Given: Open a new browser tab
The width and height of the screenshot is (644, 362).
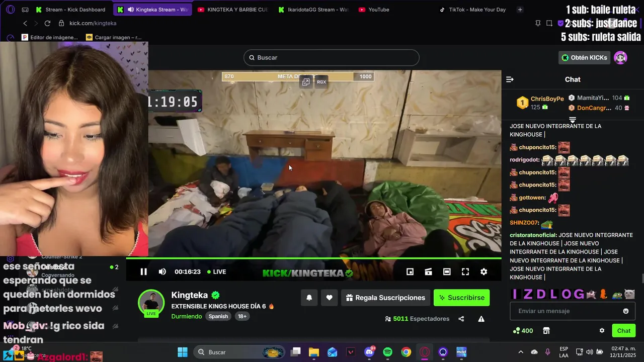Looking at the screenshot, I should tap(520, 10).
